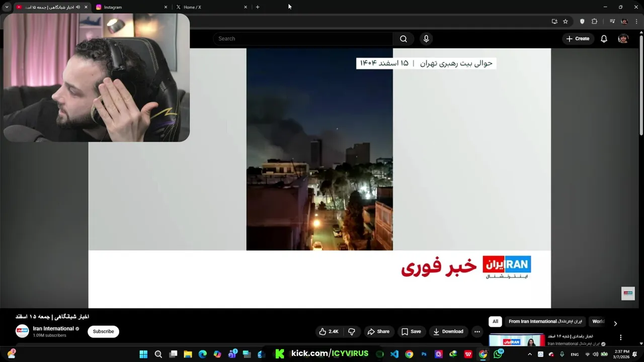Screen dimensions: 644x362
Task: Select From Iran International chip
Action: (545, 321)
